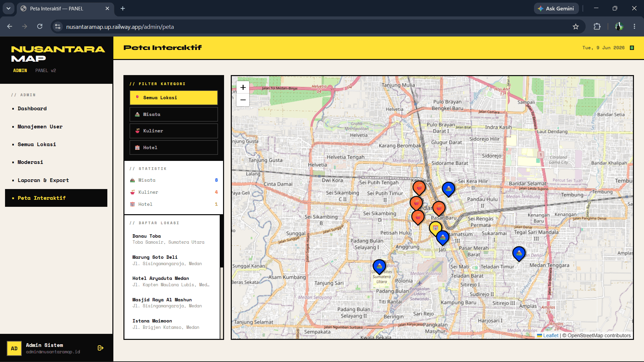Click the Chrome profile avatar
The height and width of the screenshot is (362, 644).
pos(619,26)
